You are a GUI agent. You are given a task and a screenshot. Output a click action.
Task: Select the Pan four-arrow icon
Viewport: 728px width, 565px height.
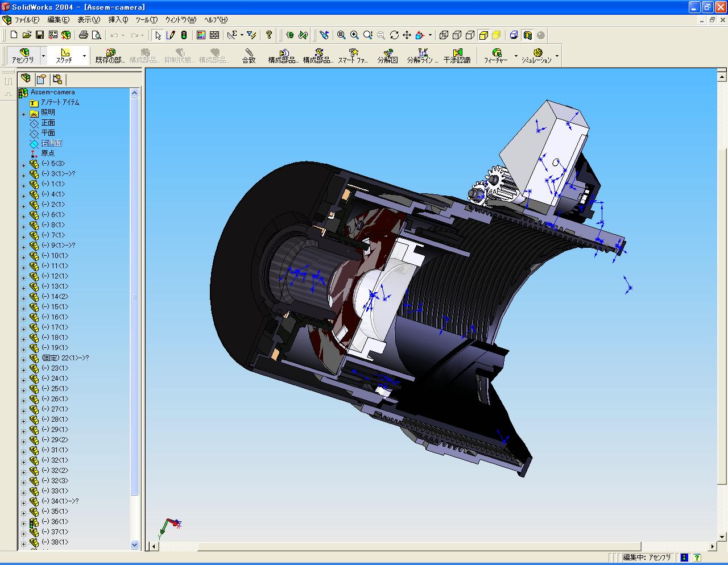[x=407, y=35]
